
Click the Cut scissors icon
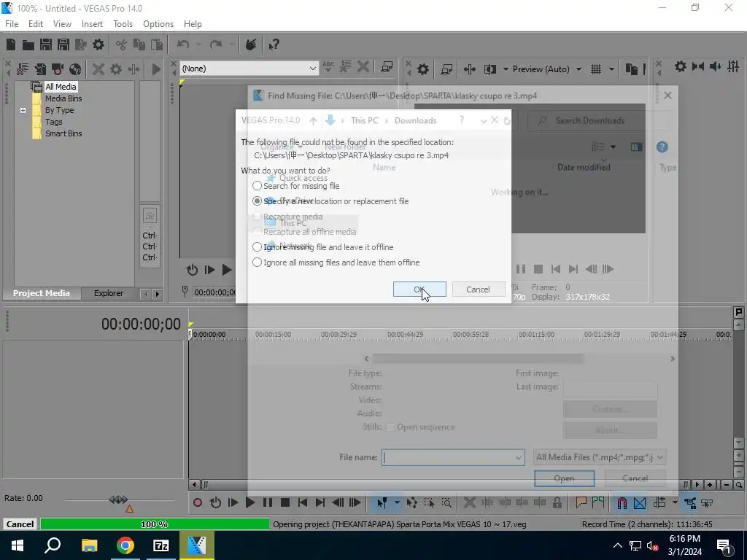pyautogui.click(x=122, y=44)
